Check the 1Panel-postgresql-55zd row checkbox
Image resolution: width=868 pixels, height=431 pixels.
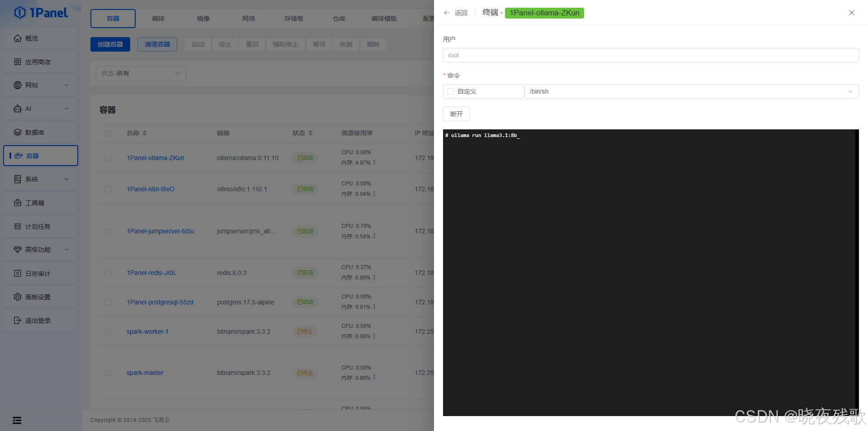pos(108,302)
